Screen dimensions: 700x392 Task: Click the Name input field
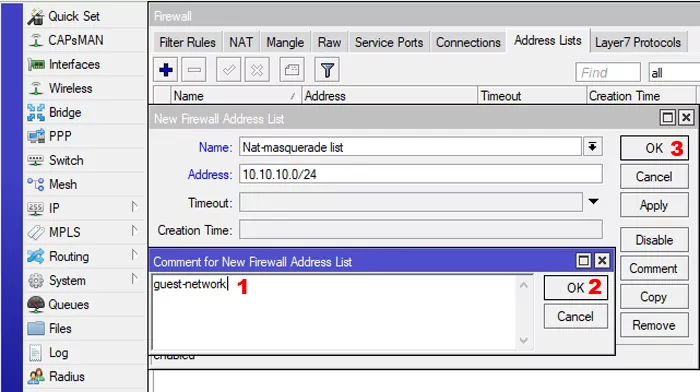tap(410, 147)
